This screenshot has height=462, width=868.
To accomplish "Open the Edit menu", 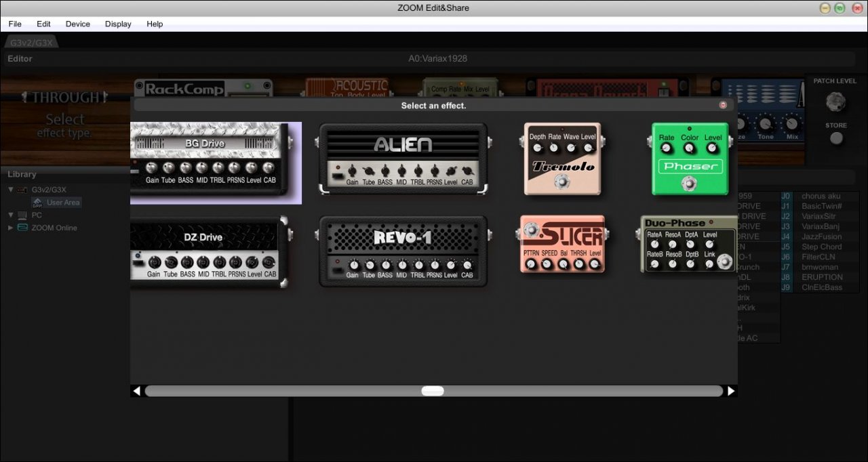I will (x=43, y=24).
